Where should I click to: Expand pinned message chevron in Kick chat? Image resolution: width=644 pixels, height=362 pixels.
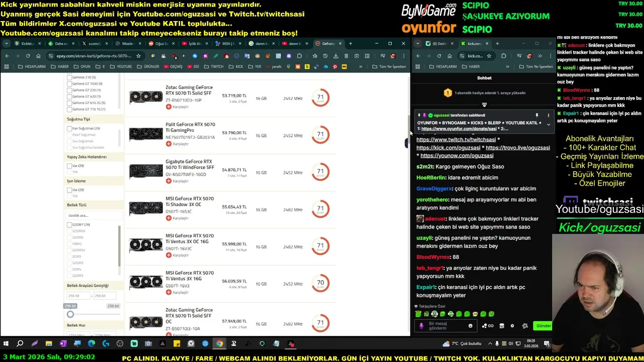click(548, 124)
